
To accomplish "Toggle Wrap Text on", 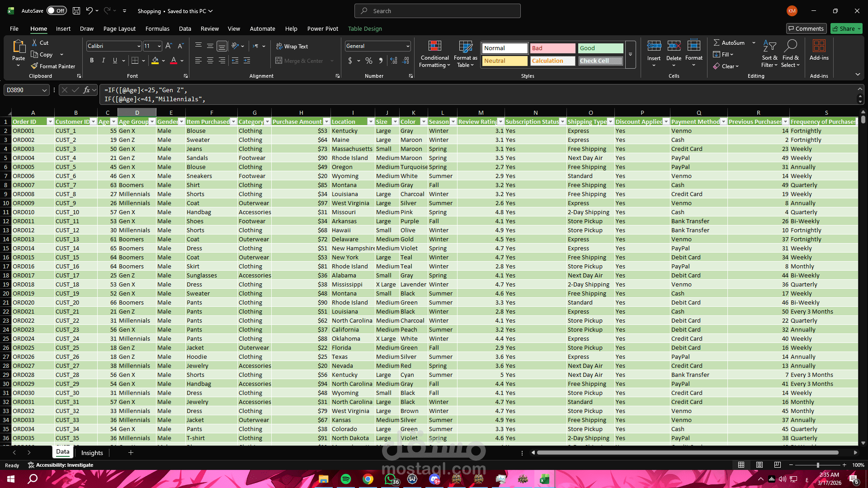I will [292, 46].
